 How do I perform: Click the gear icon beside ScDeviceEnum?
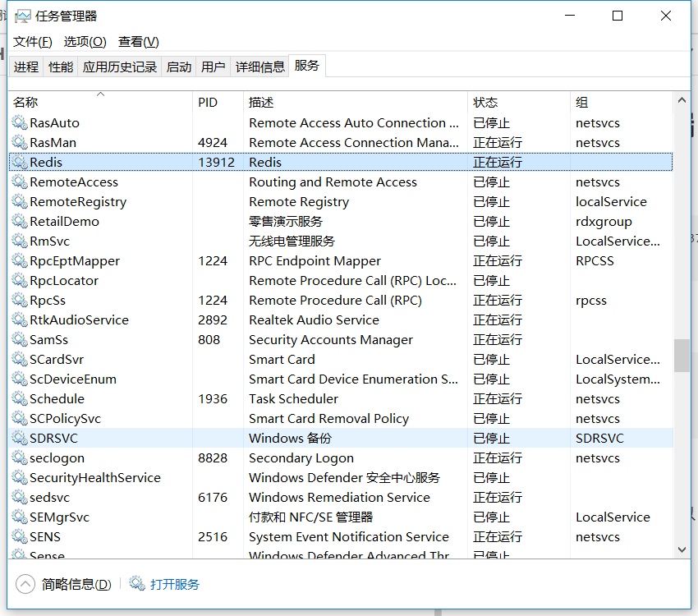click(x=20, y=379)
